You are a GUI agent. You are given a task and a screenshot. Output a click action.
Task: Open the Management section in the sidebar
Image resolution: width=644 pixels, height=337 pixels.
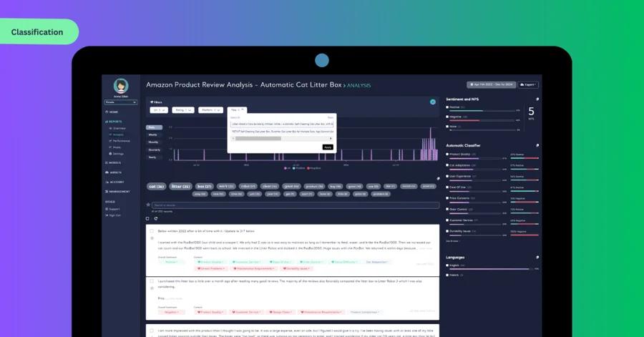click(x=117, y=192)
